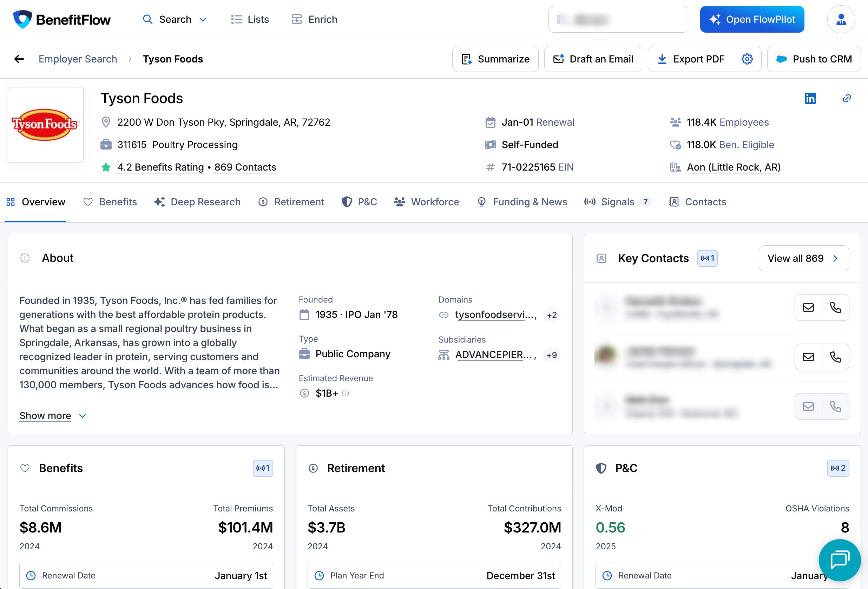
Task: Go to Lists
Action: coord(250,19)
